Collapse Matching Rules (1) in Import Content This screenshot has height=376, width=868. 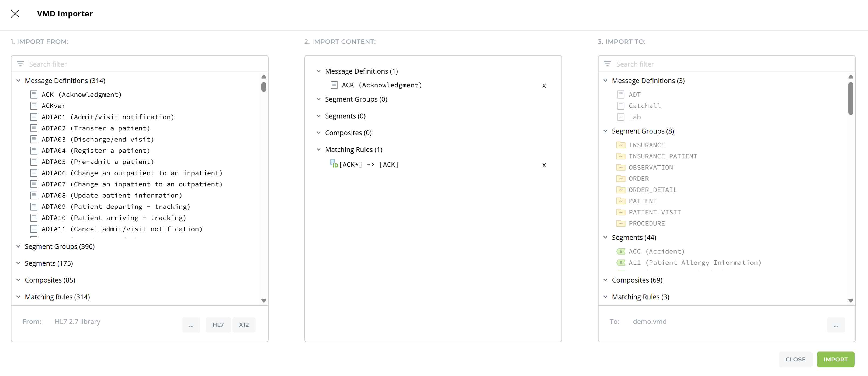point(318,149)
